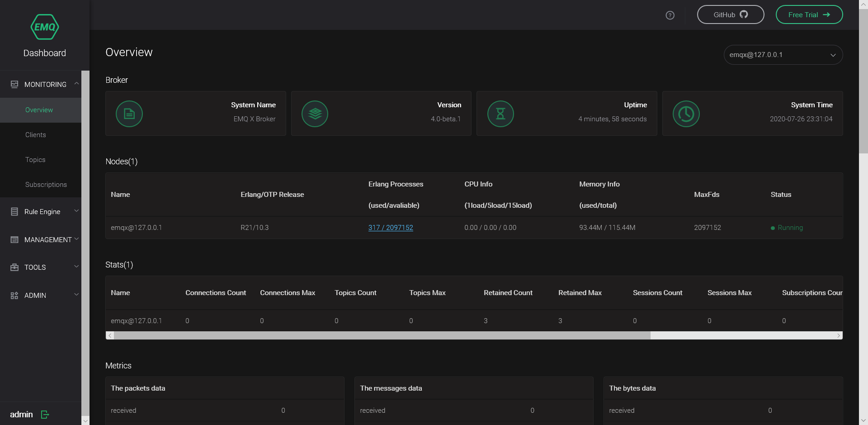The width and height of the screenshot is (868, 425).
Task: Click the Dashboard title in sidebar
Action: 45,53
